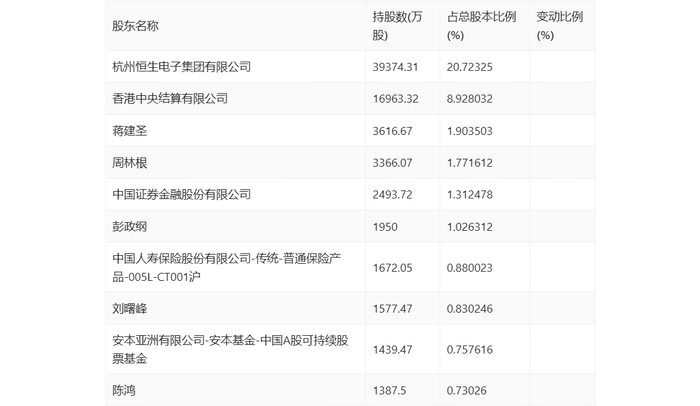Image resolution: width=700 pixels, height=406 pixels.
Task: Select the percentage 0.830246
Action: coord(470,309)
